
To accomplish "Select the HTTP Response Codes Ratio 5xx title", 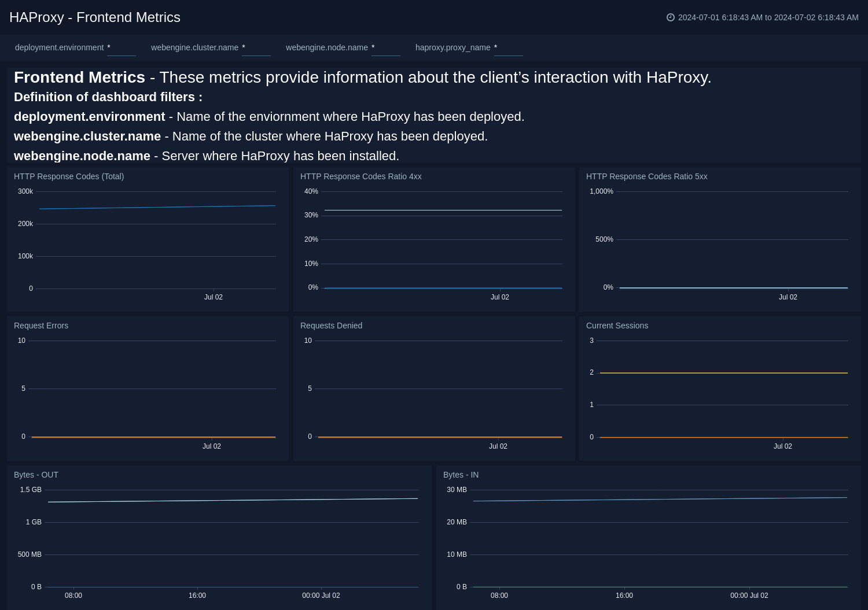I will tap(647, 176).
